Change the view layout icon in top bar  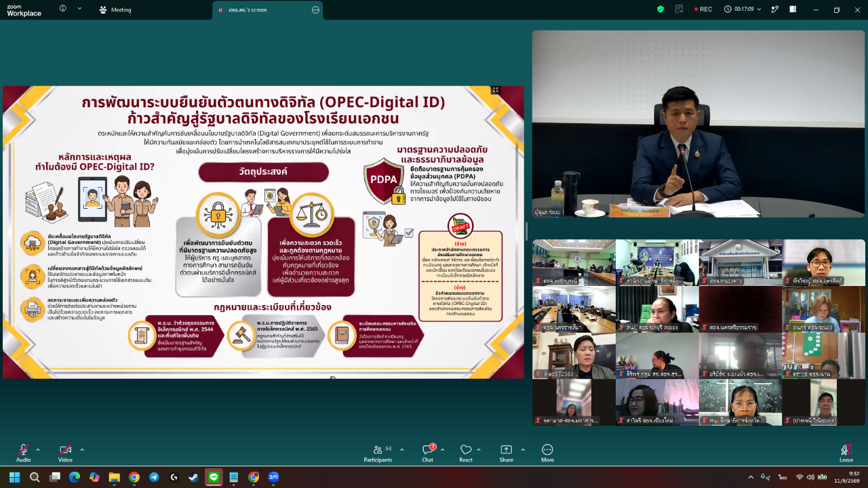tap(791, 9)
